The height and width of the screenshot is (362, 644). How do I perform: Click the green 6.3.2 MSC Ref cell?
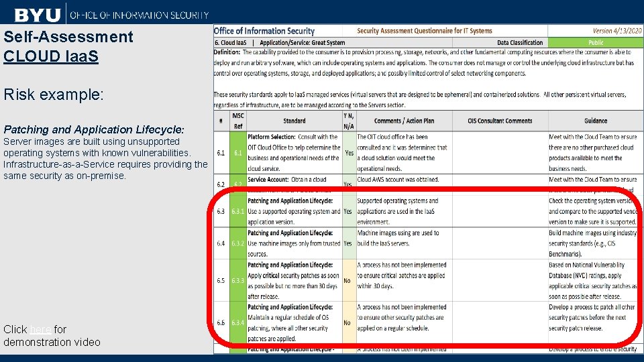pyautogui.click(x=237, y=243)
